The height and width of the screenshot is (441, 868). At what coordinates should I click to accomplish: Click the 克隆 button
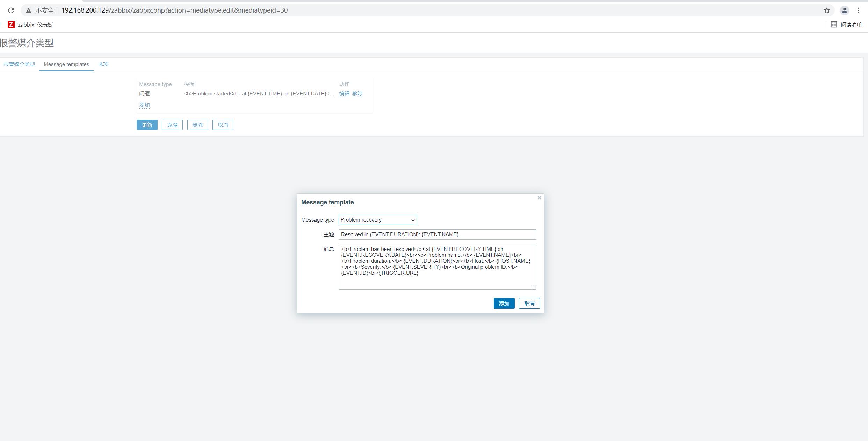point(172,125)
